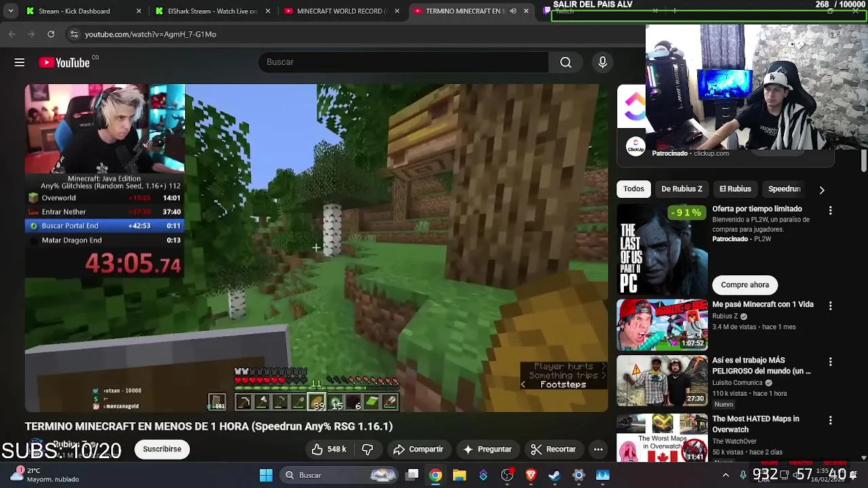Open Last of Us Part II ad thumbnail

pos(662,249)
